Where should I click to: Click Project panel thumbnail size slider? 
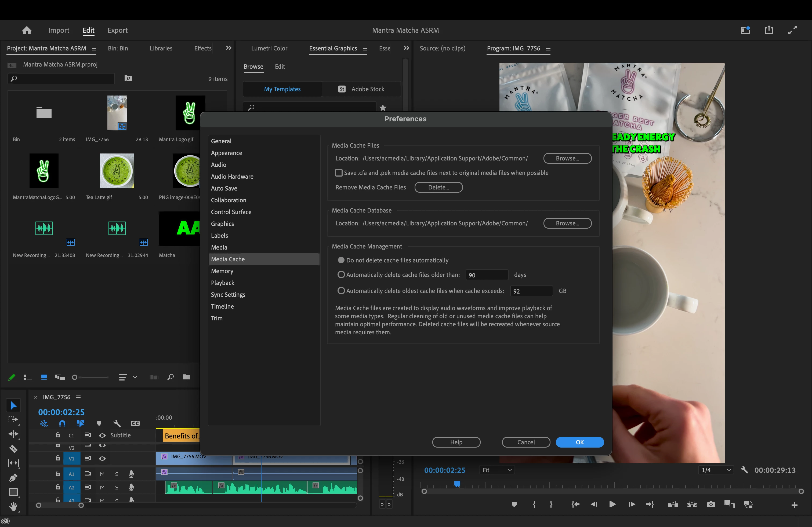pyautogui.click(x=75, y=377)
